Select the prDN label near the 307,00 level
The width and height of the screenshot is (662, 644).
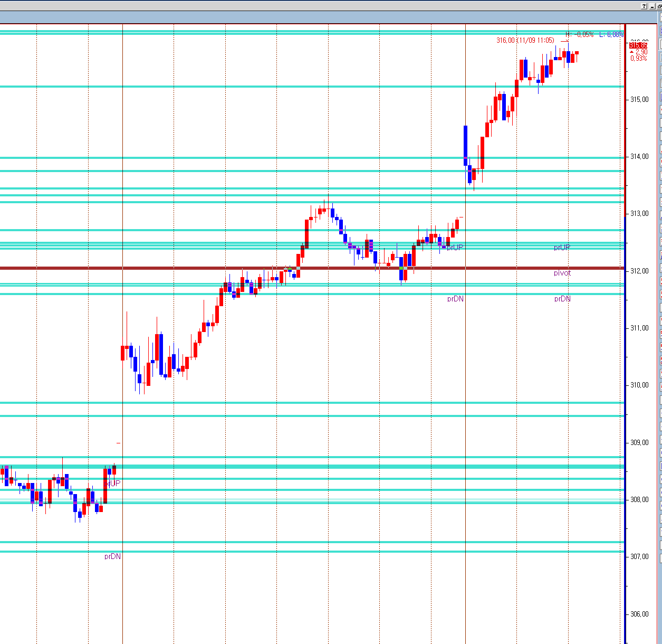pos(112,556)
